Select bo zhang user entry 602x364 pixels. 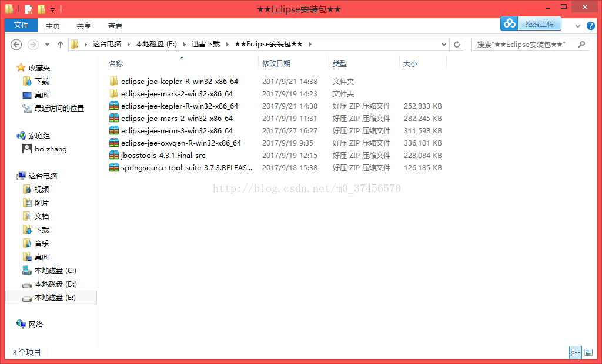click(51, 149)
